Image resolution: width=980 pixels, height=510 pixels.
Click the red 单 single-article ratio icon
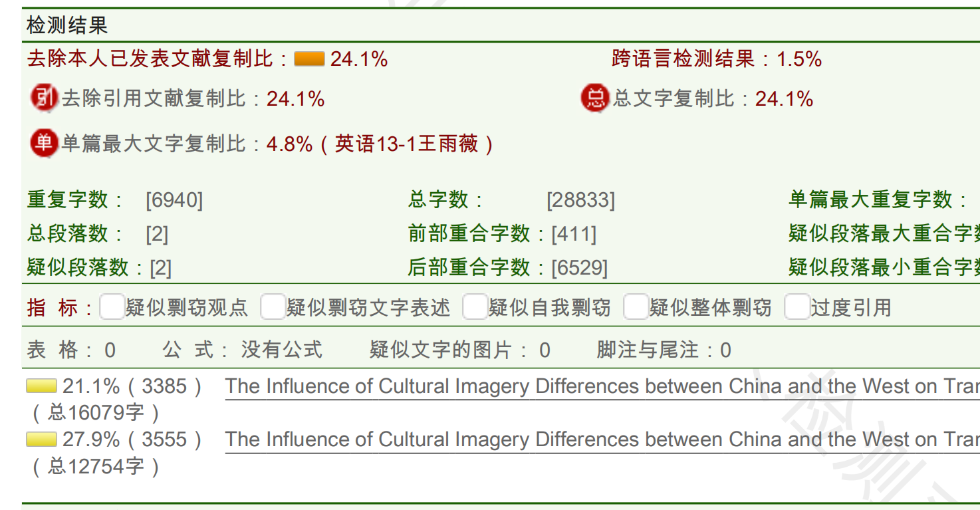45,143
